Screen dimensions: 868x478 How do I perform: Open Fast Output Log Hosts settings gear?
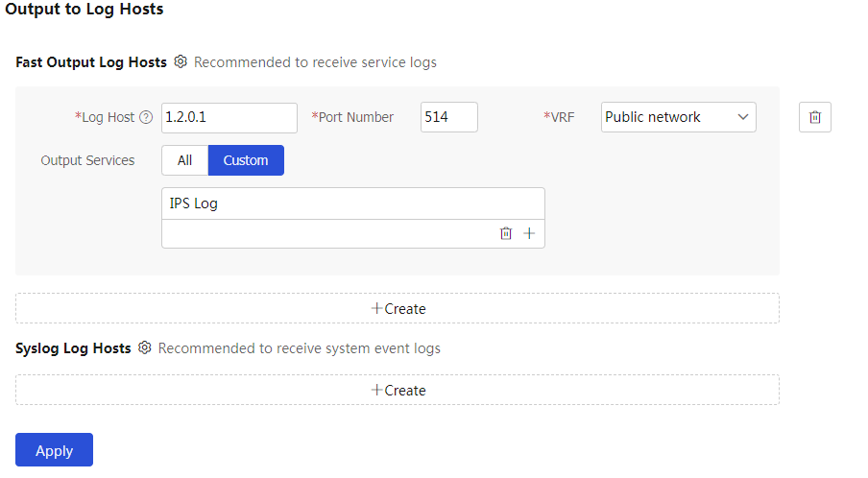click(x=181, y=61)
